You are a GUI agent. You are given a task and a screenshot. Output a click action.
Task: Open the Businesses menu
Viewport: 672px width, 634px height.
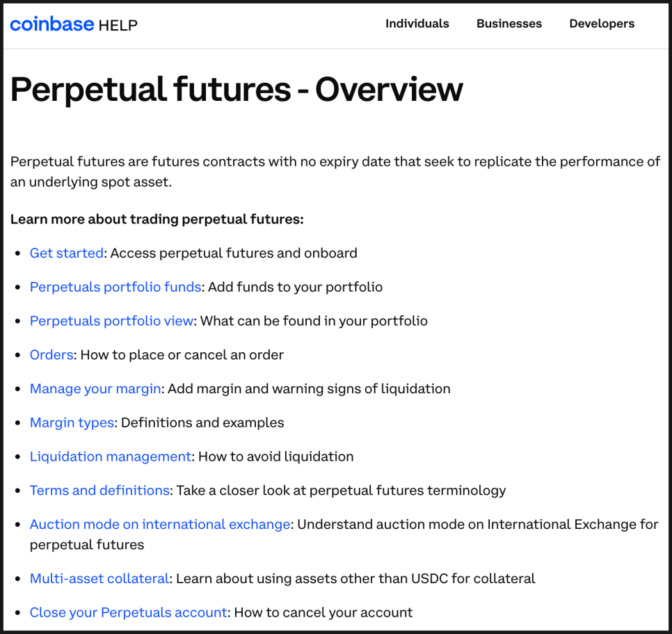pos(509,24)
